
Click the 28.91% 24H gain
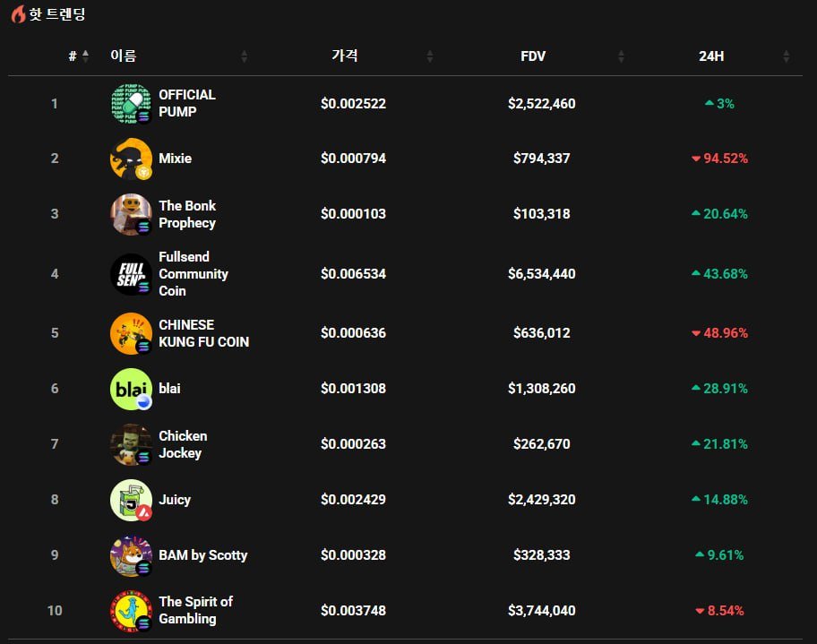coord(719,388)
